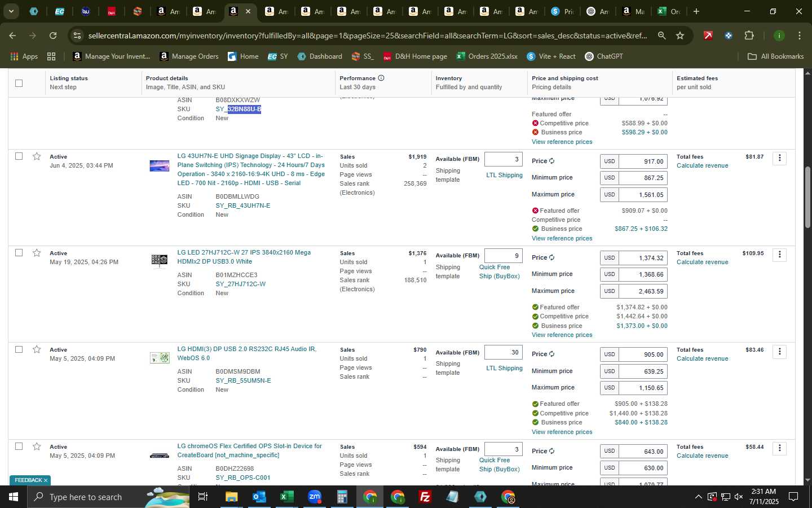This screenshot has width=812, height=508.
Task: Open View reference prices under $867.25 business price
Action: click(562, 238)
